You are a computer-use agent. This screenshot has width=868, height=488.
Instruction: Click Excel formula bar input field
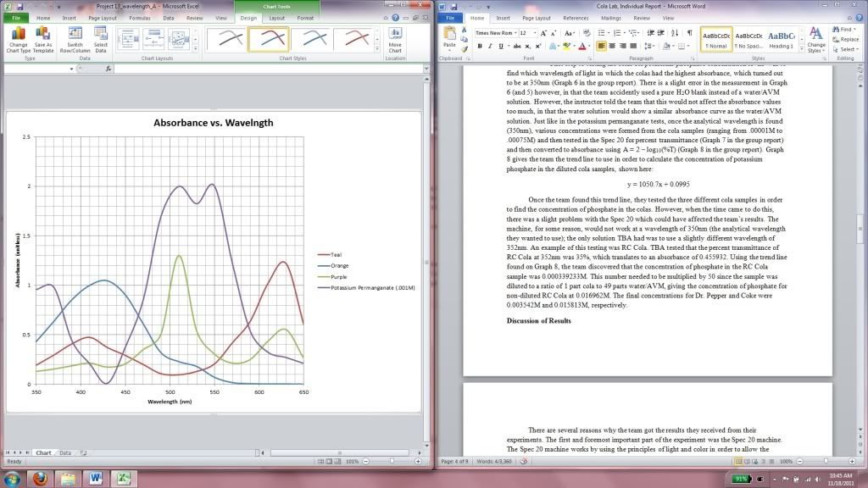pyautogui.click(x=269, y=69)
